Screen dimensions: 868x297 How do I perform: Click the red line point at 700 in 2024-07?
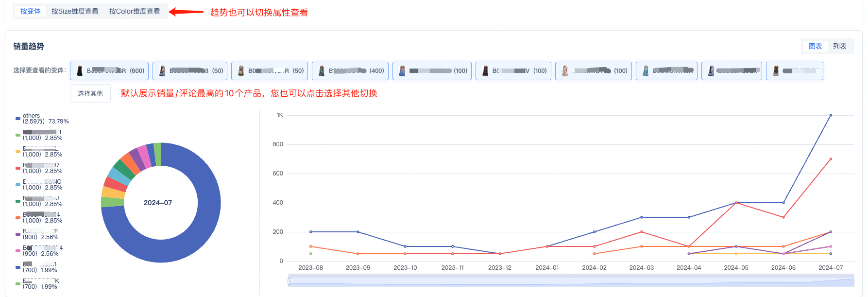tap(831, 159)
